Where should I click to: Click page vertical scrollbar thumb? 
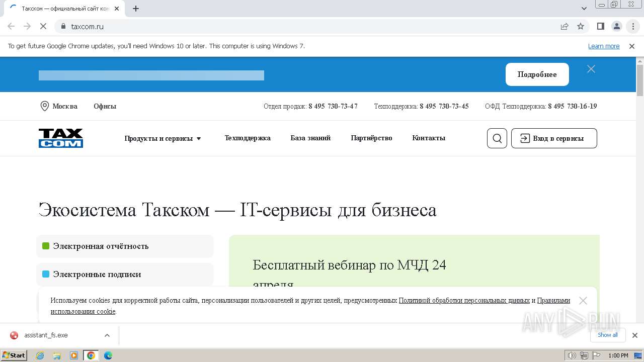coord(640,80)
